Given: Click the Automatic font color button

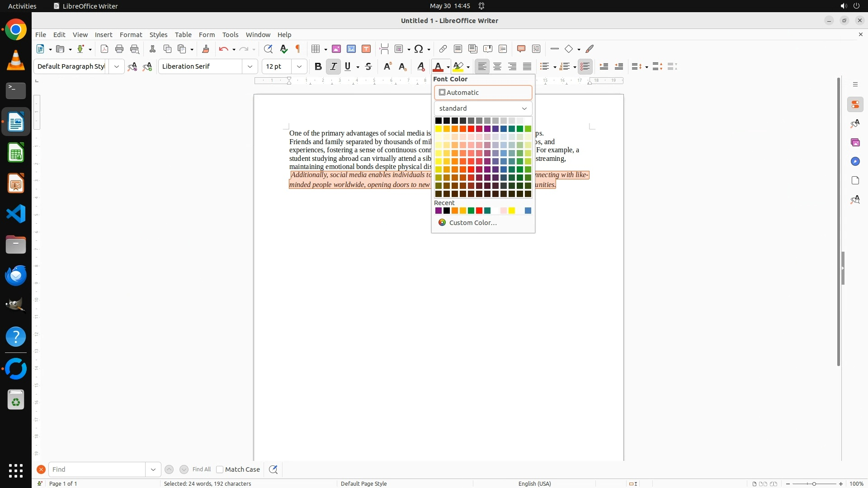Looking at the screenshot, I should [483, 93].
